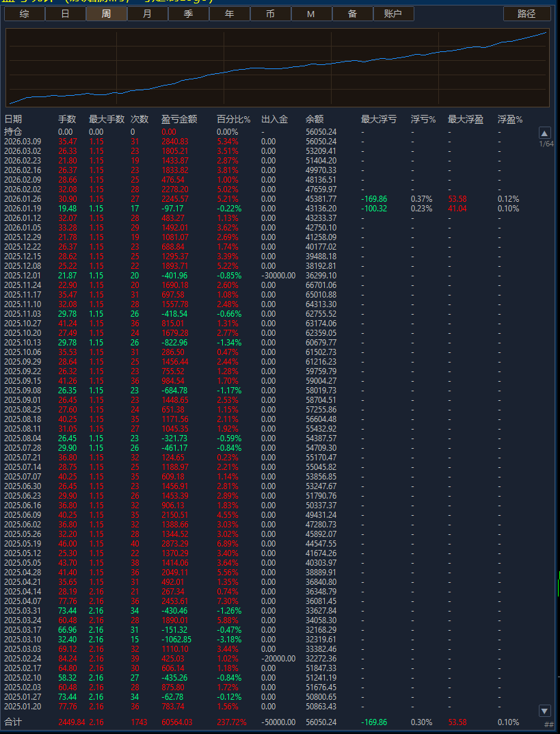This screenshot has width=560, height=734.
Task: Open the 月 (monthly) statistics tab
Action: 147,14
